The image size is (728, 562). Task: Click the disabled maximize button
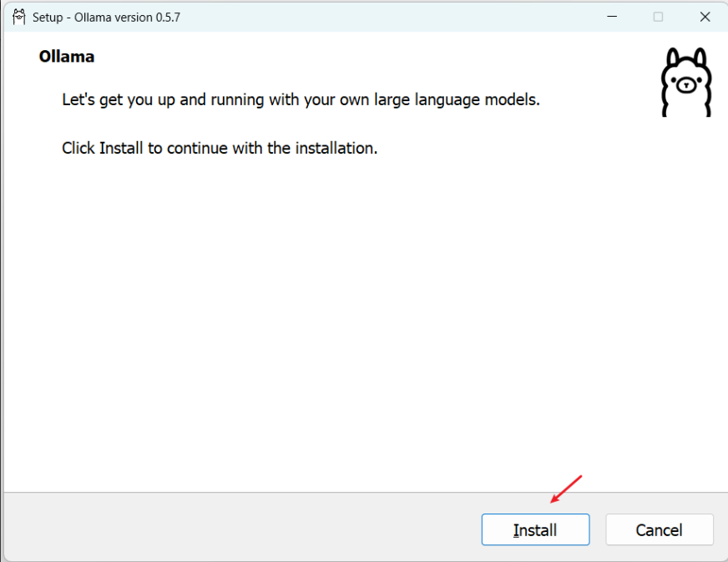(658, 17)
